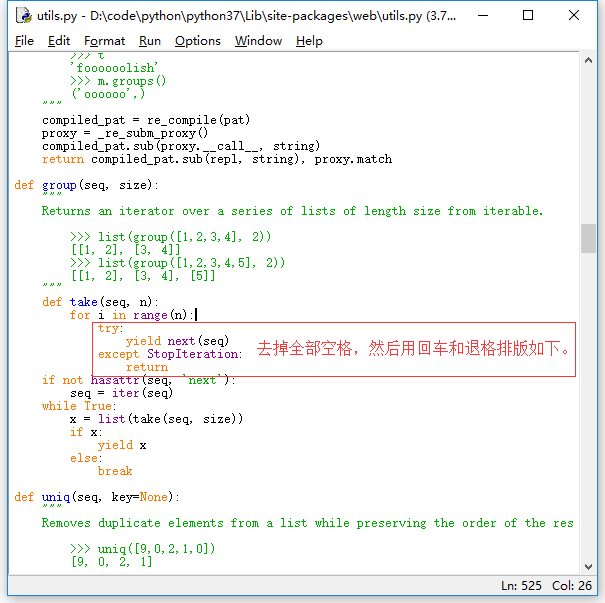Click the 'def take(seq, n):' line

100,302
